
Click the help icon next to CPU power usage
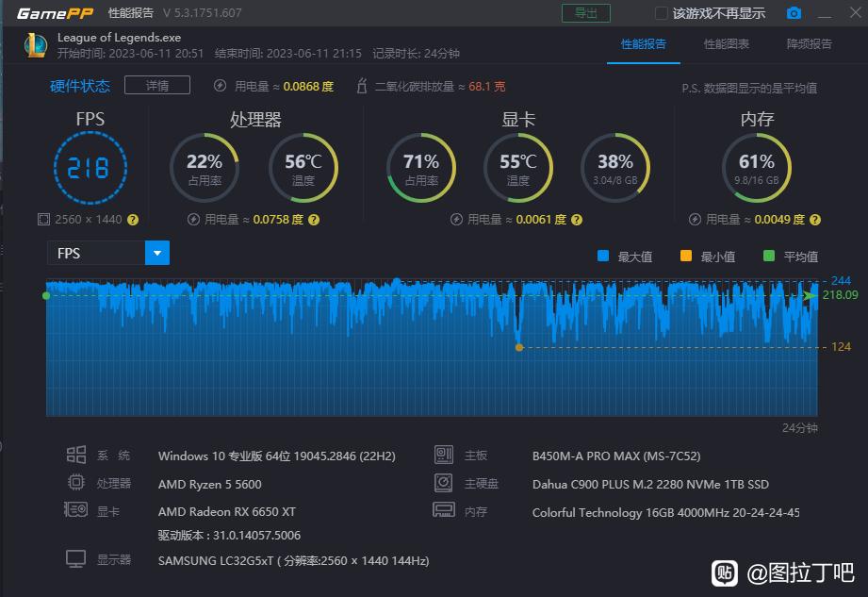pyautogui.click(x=314, y=220)
